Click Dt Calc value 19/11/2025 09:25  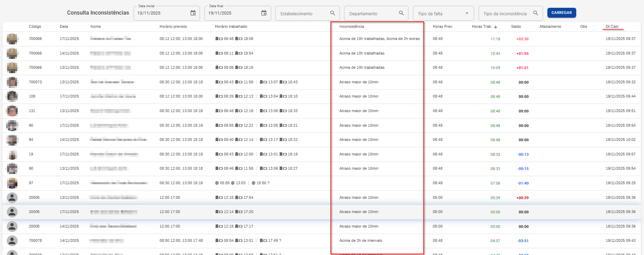click(x=621, y=183)
